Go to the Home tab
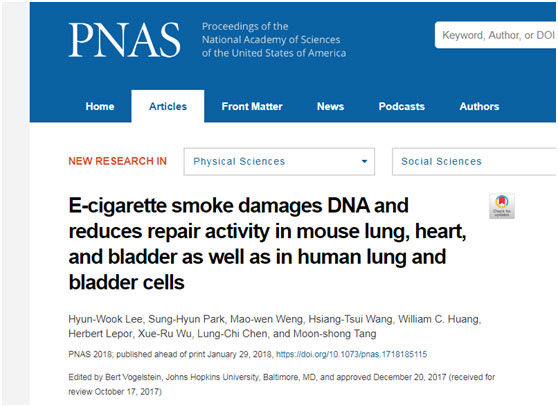Screen dimensions: 558x407 [x=100, y=106]
